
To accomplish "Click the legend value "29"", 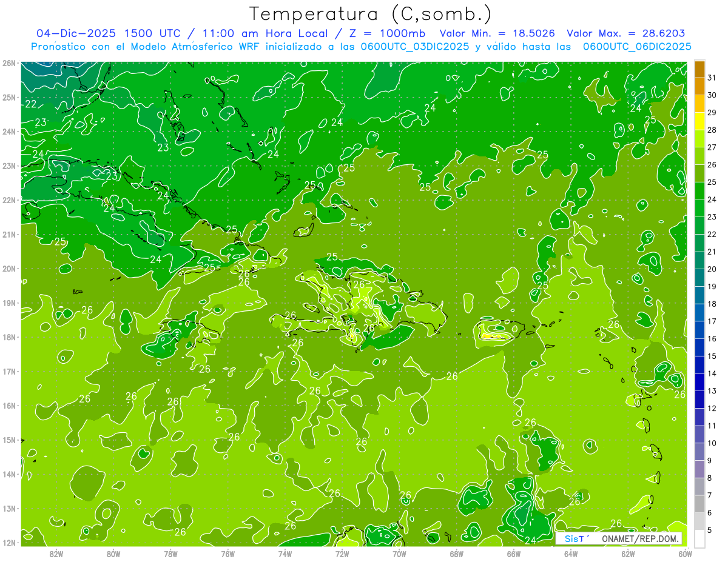I will (x=712, y=113).
